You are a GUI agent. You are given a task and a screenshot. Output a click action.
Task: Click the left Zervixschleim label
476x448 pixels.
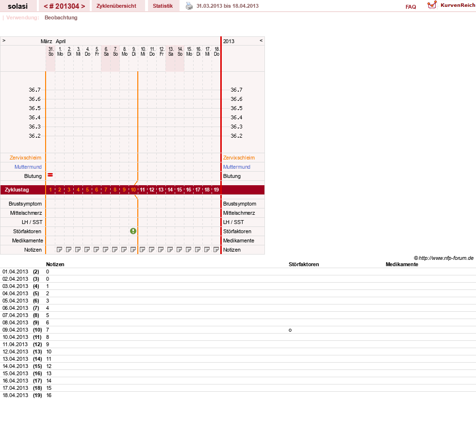pyautogui.click(x=26, y=158)
